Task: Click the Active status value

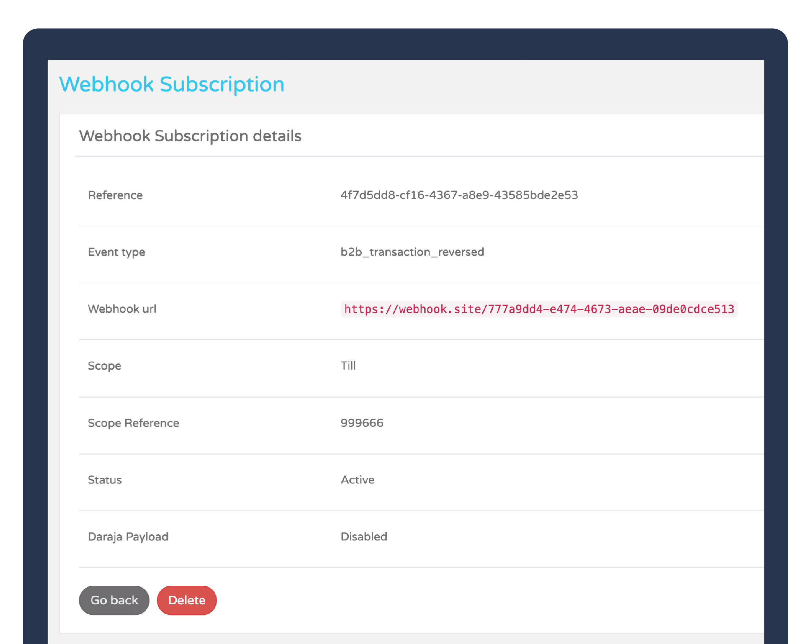Action: (x=357, y=480)
